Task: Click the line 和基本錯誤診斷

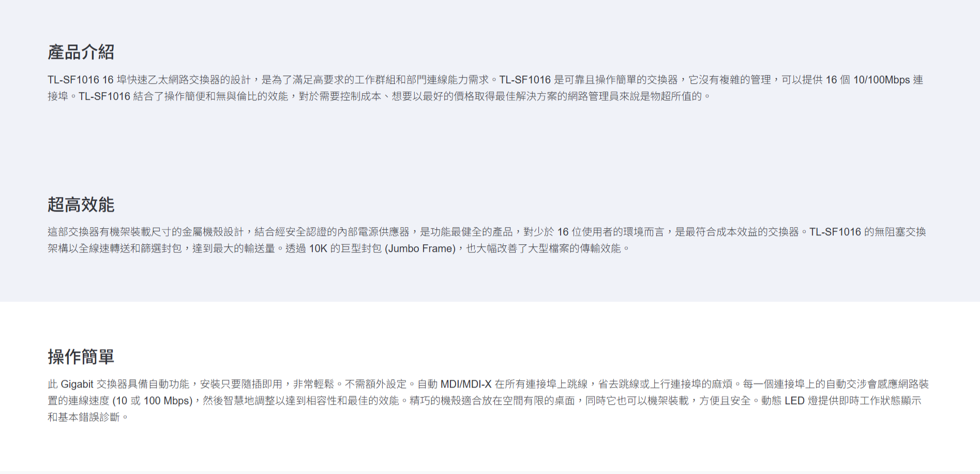Action: point(87,417)
